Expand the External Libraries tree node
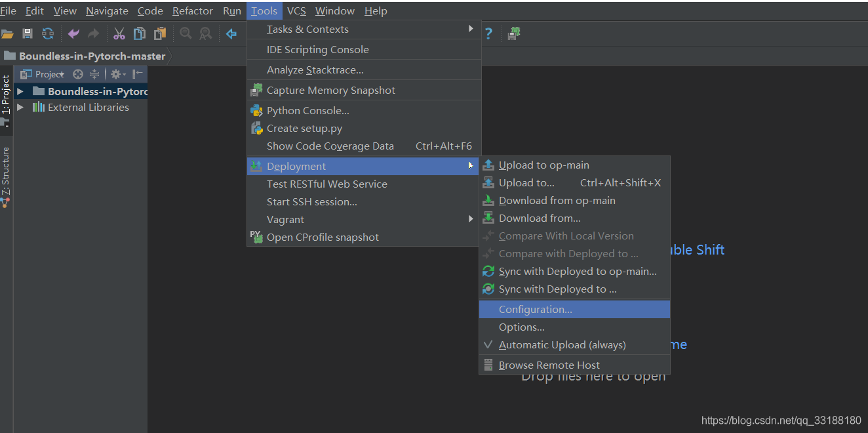 (20, 107)
